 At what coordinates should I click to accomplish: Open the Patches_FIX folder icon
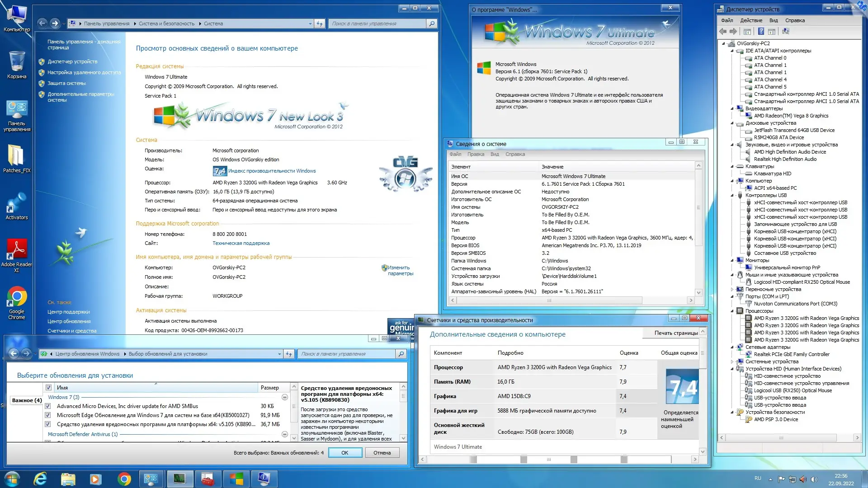click(x=17, y=156)
